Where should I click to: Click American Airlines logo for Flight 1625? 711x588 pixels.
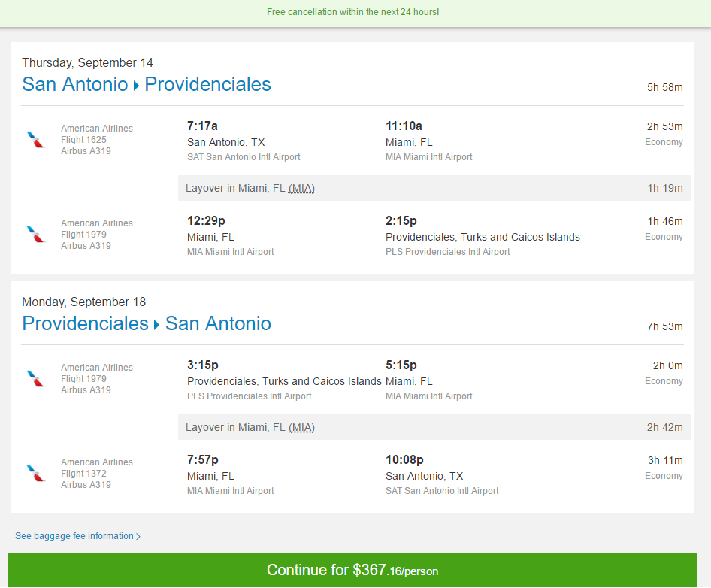point(36,139)
